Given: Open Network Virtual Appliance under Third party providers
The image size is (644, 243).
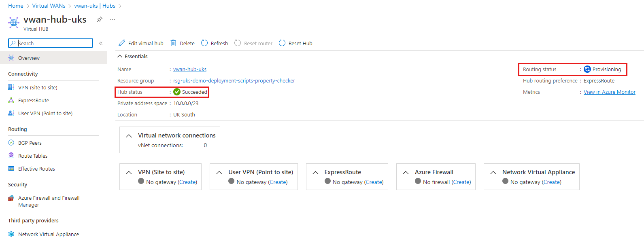Looking at the screenshot, I should [49, 234].
